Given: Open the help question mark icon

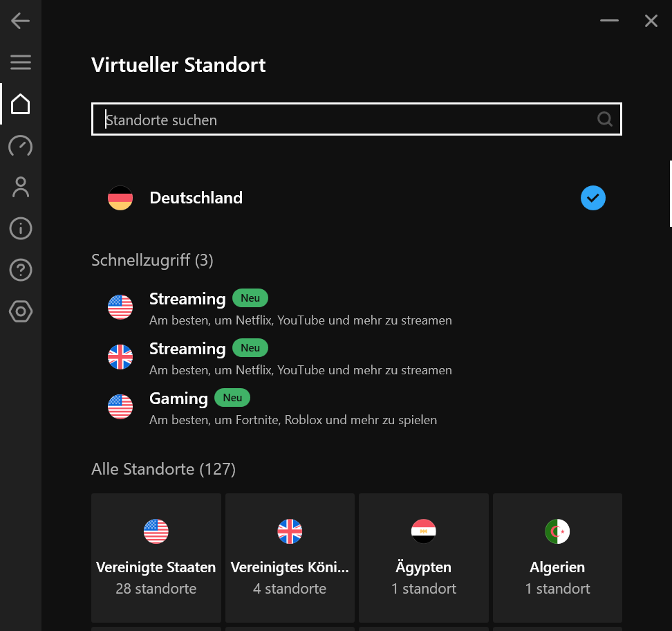Looking at the screenshot, I should tap(21, 270).
